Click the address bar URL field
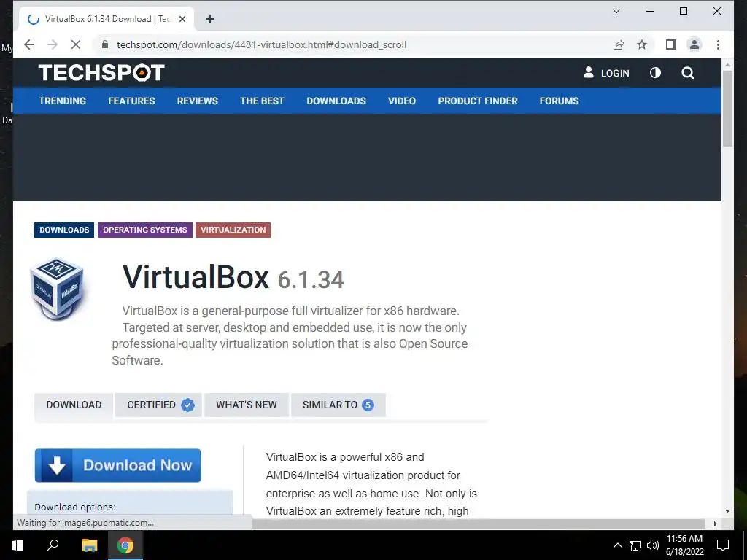 261,44
